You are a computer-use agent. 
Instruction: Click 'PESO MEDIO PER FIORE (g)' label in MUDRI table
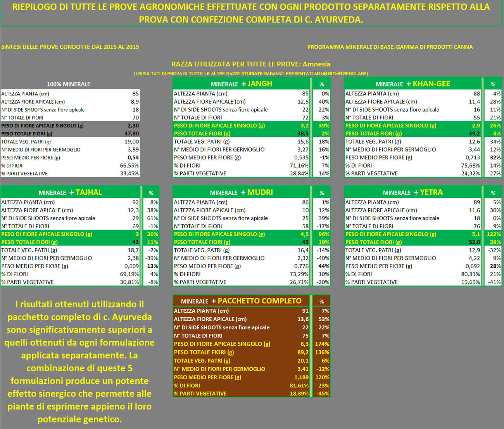[207, 266]
